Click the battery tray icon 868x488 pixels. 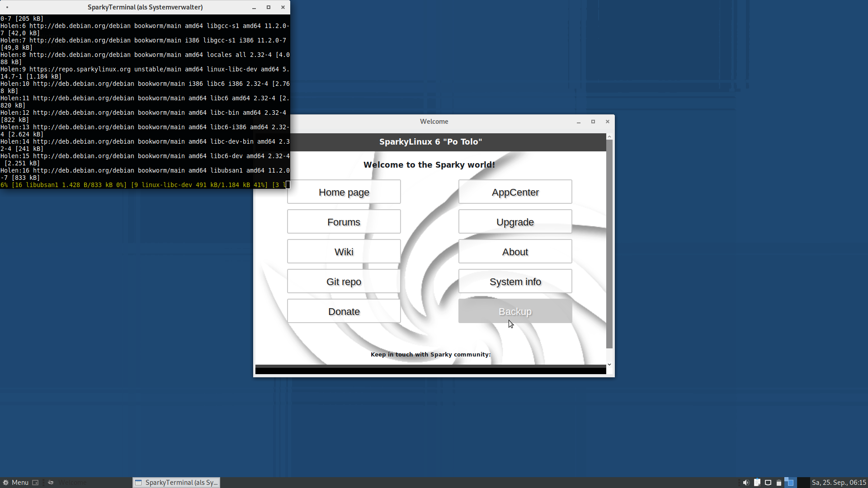(x=779, y=483)
